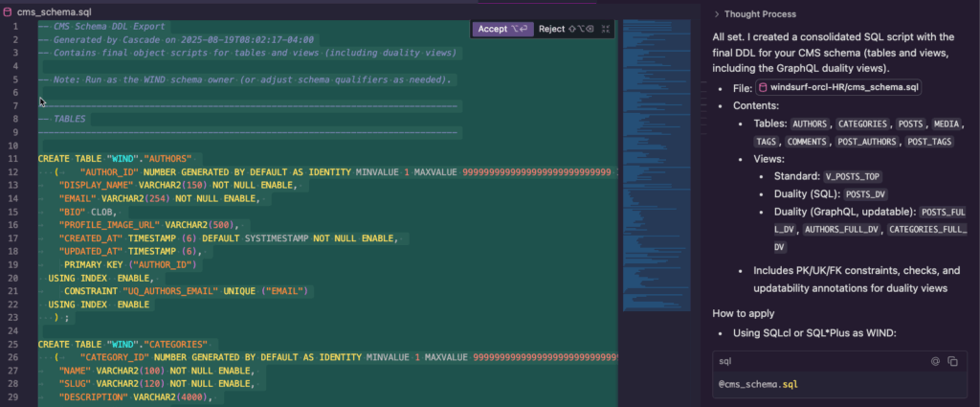Screen dimensions: 980x407
Task: Copy the sql code block contents
Action: [952, 361]
